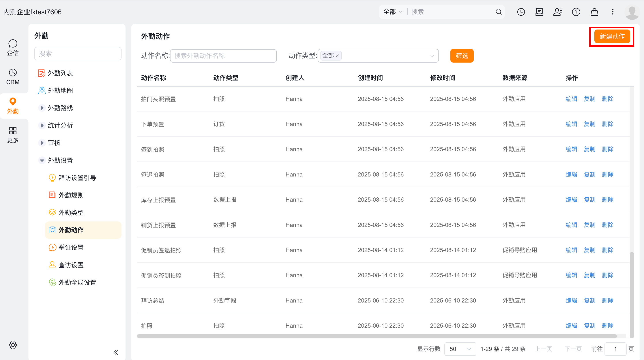Open 外勤全局设置 menu item
The height and width of the screenshot is (360, 644).
point(77,283)
